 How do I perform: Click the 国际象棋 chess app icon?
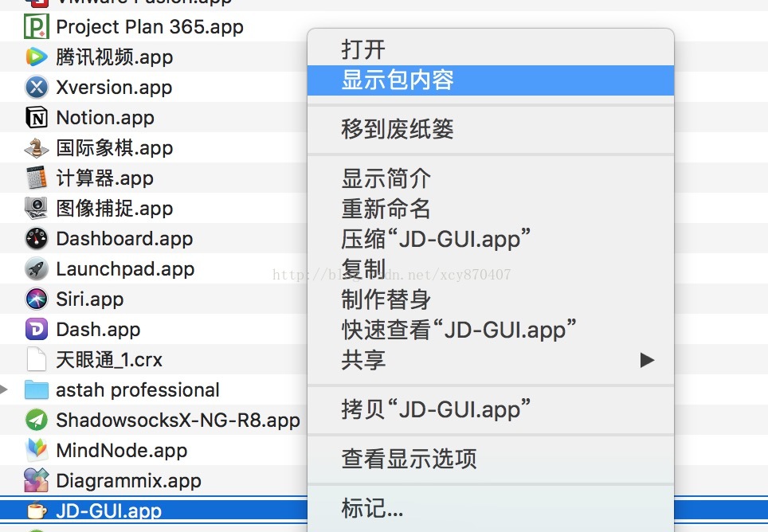(36, 148)
